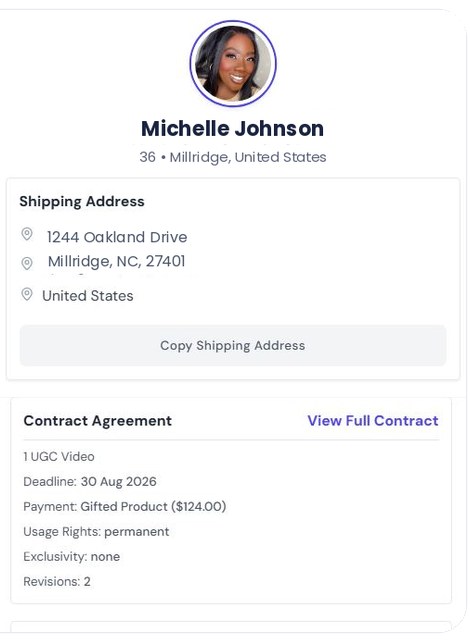Click the Deadline: 30 Aug 2026 text
The image size is (470, 640).
coord(90,482)
